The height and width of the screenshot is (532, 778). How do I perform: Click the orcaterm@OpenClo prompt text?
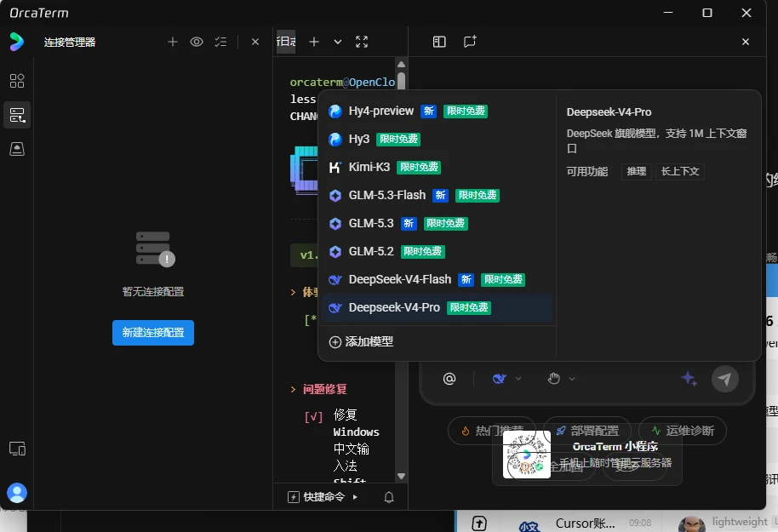[x=342, y=82]
